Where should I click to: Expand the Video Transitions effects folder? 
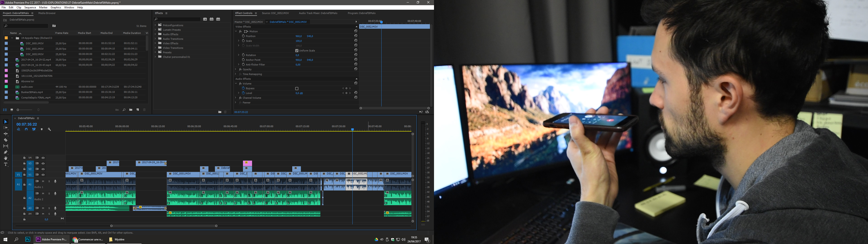coord(156,48)
